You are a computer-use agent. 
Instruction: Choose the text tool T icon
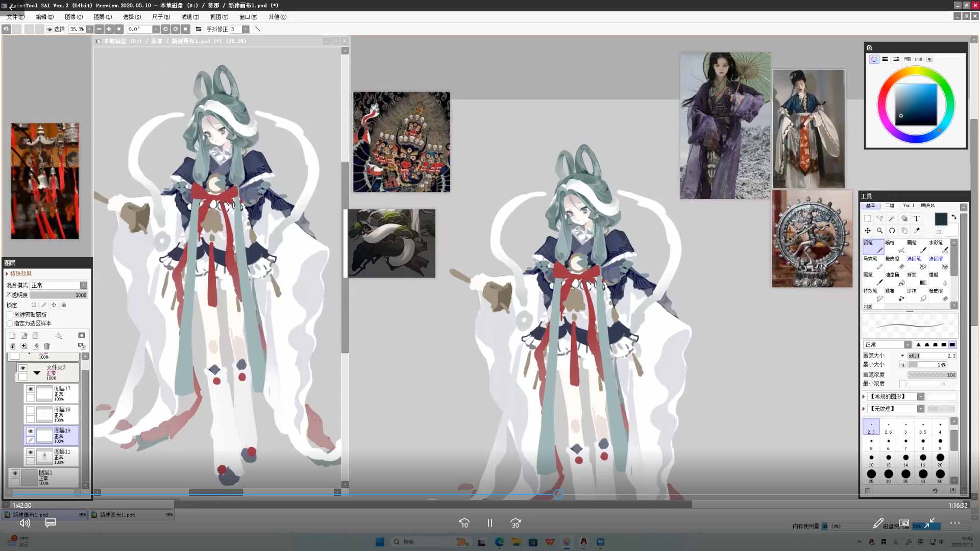(x=916, y=218)
